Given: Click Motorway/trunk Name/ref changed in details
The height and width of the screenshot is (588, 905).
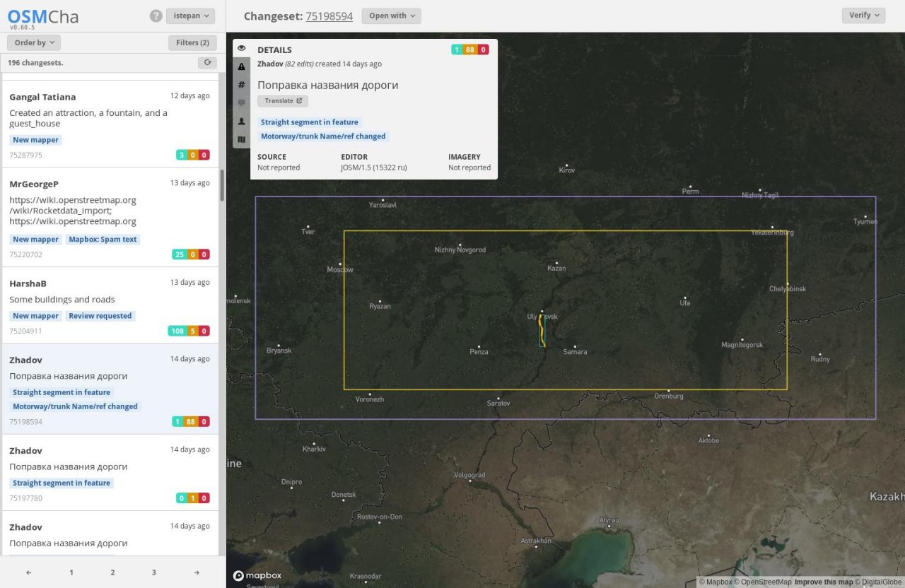Looking at the screenshot, I should click(x=323, y=136).
